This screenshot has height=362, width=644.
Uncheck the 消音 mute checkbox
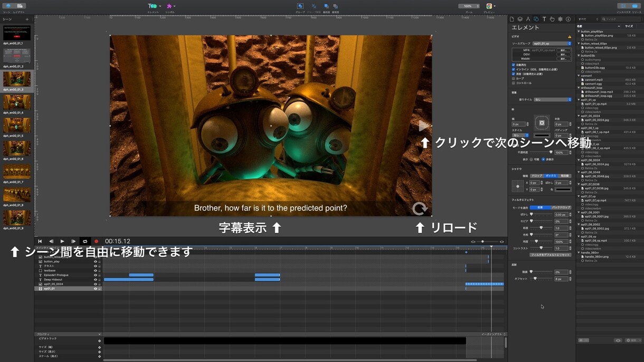pos(514,74)
